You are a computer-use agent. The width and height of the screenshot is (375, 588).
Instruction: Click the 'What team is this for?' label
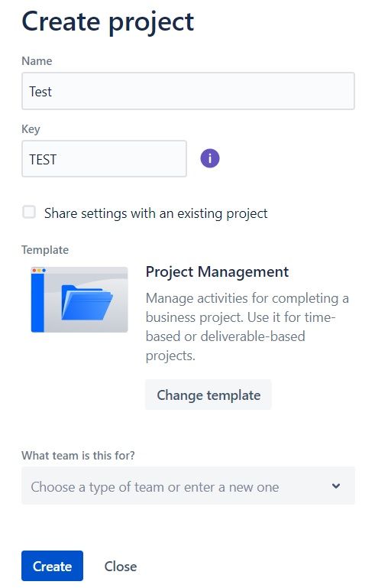point(78,455)
